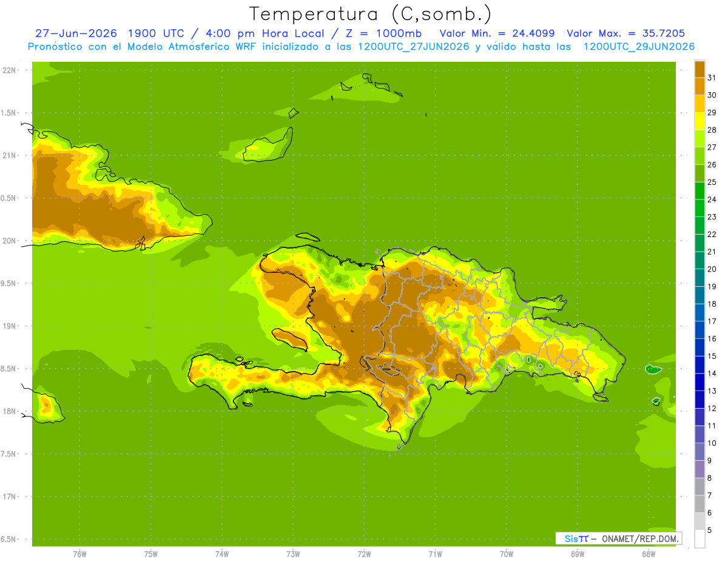Click the title "Temperatura (C,somb.)"
The height and width of the screenshot is (562, 728).
(370, 14)
